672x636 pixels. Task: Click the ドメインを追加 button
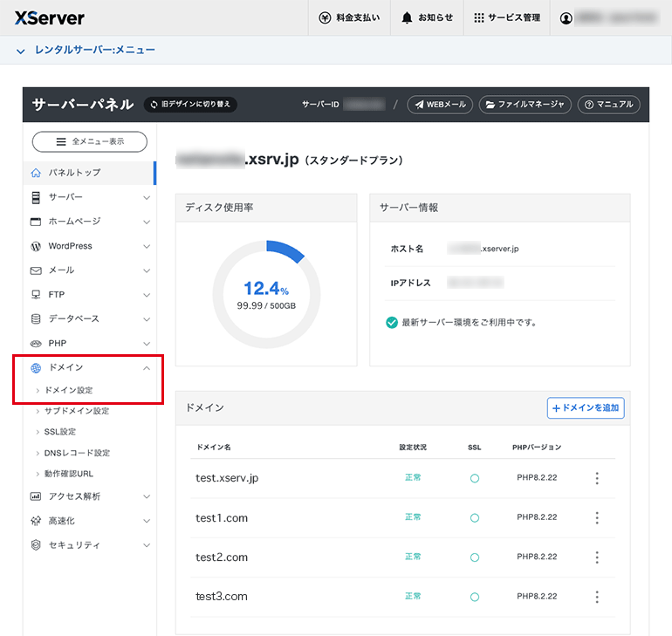tap(586, 408)
